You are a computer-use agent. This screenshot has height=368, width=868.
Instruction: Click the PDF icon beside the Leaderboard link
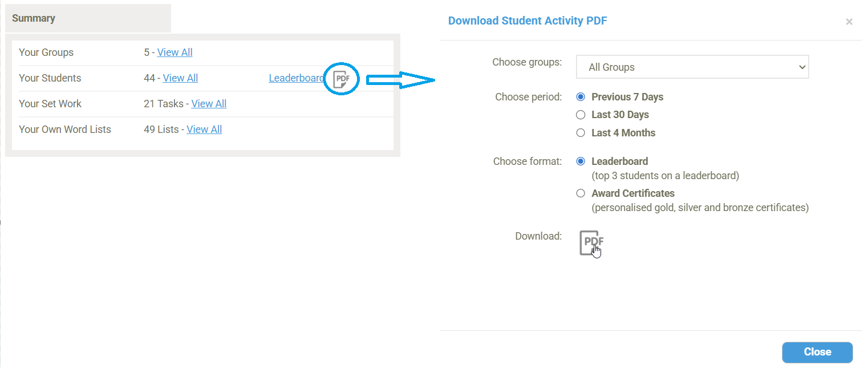pyautogui.click(x=342, y=79)
